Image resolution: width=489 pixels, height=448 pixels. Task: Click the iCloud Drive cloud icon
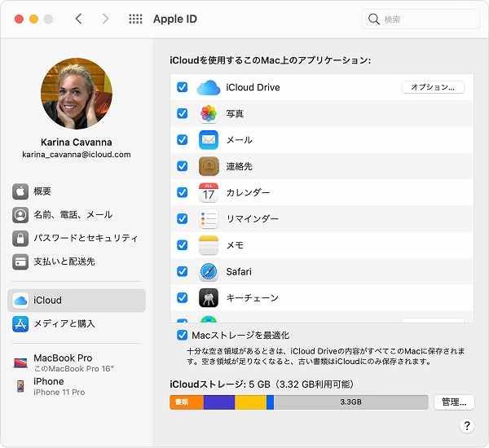(x=209, y=87)
